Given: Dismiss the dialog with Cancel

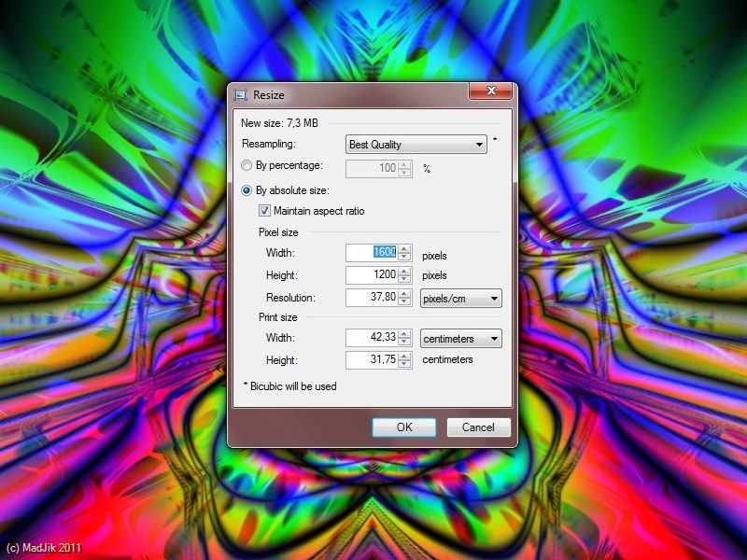Looking at the screenshot, I should (x=478, y=427).
